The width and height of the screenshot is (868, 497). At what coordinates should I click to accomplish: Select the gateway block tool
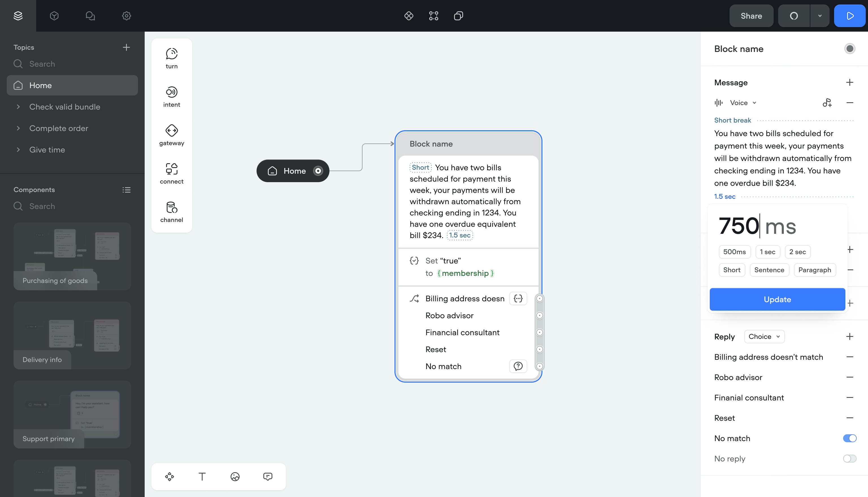pos(172,135)
